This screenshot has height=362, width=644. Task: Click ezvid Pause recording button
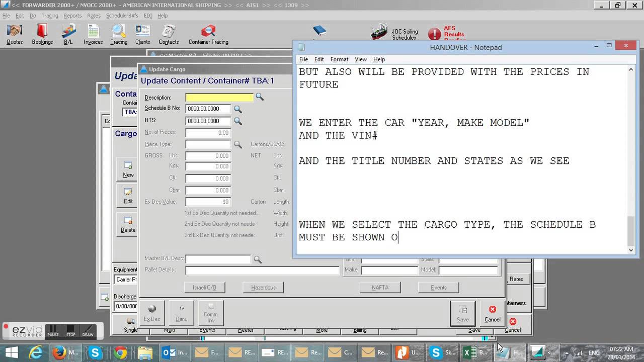pyautogui.click(x=53, y=330)
